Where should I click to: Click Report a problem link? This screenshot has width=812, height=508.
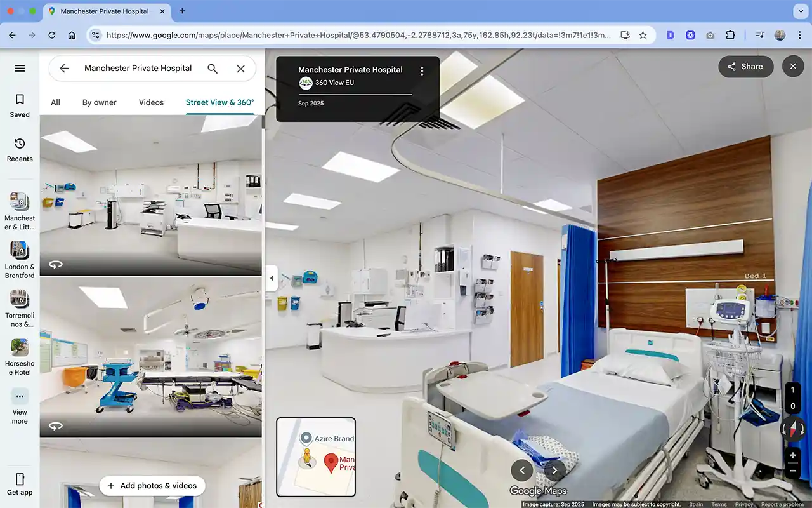click(x=782, y=505)
